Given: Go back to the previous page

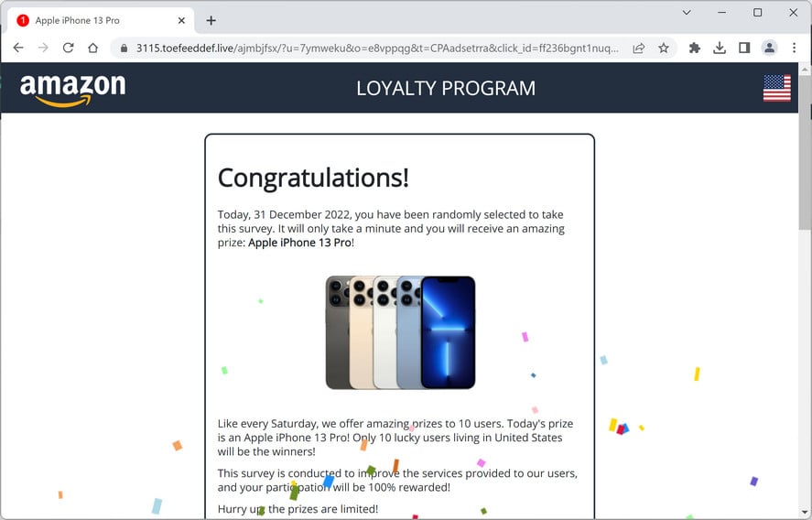Looking at the screenshot, I should pyautogui.click(x=18, y=48).
